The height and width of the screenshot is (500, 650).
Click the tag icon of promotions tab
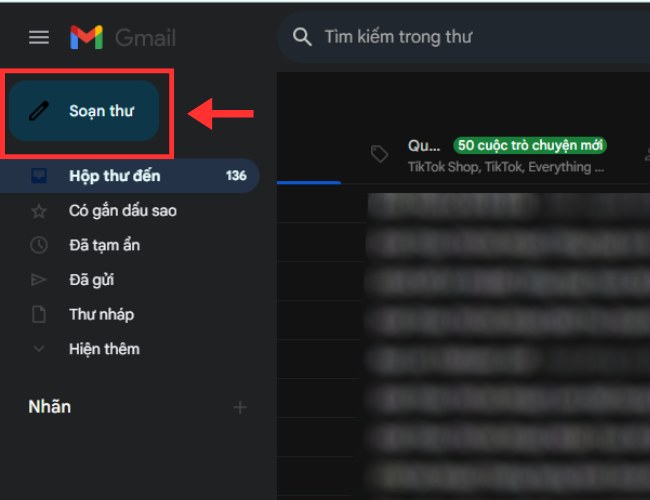(x=379, y=154)
